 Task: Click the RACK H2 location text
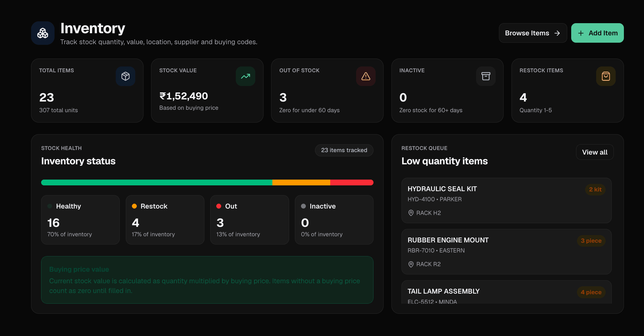point(429,213)
